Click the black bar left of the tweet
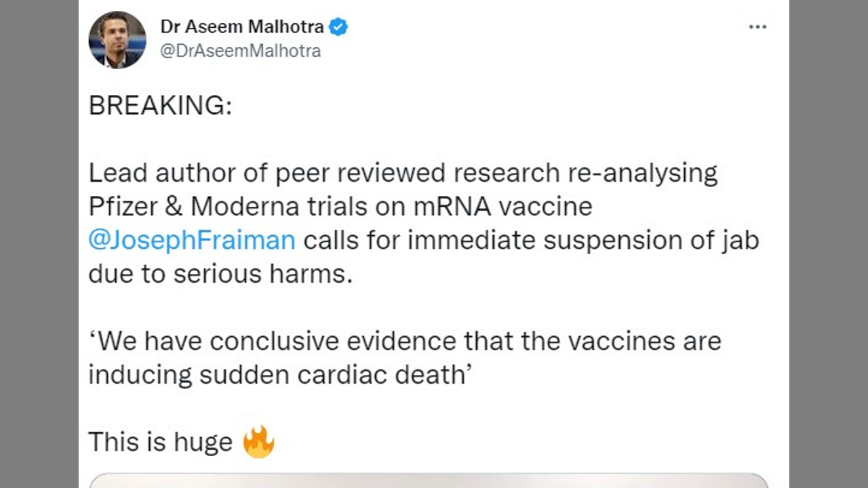 [x=39, y=244]
